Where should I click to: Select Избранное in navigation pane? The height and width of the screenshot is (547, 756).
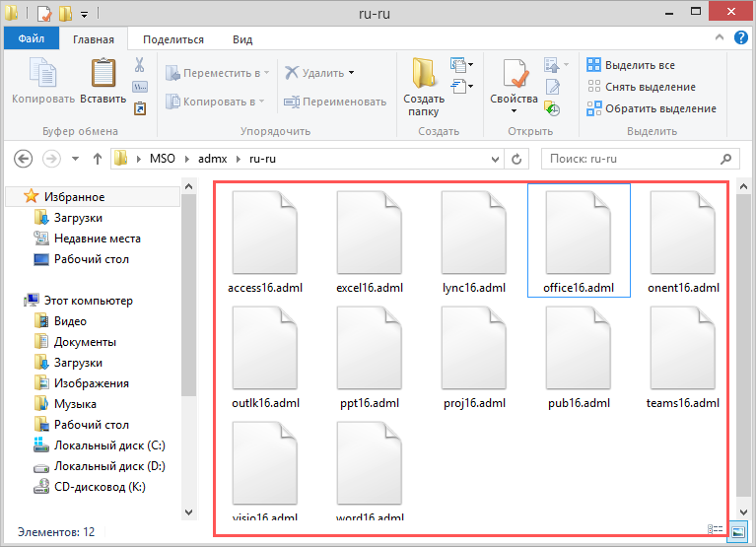92,197
